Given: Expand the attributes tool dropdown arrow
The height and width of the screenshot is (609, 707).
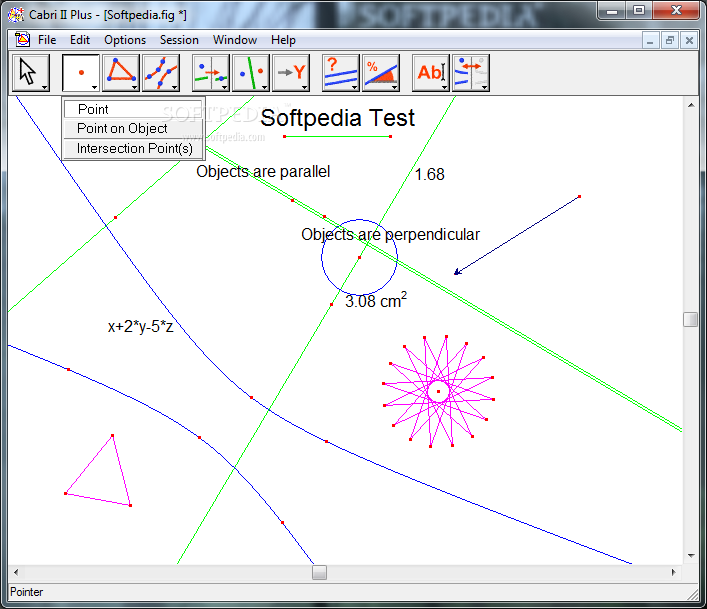Looking at the screenshot, I should [484, 87].
